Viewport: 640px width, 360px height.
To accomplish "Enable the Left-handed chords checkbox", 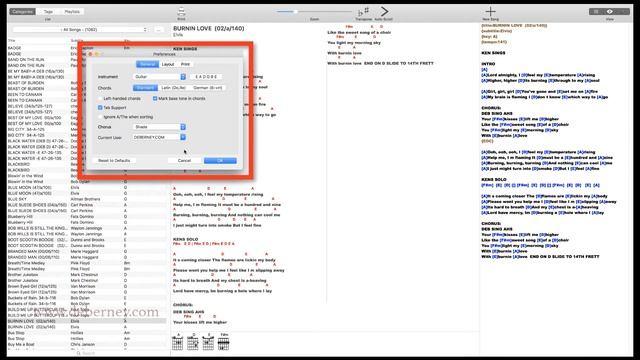I will click(100, 99).
